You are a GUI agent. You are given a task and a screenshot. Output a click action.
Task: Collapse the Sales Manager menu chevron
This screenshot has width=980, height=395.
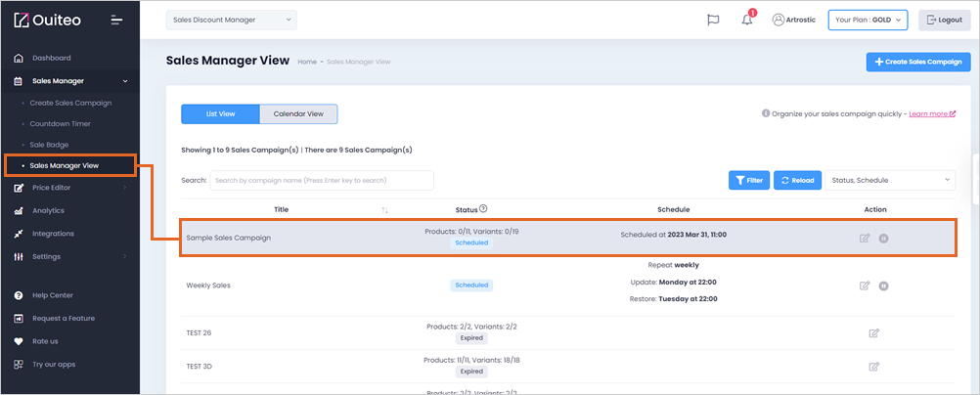125,81
